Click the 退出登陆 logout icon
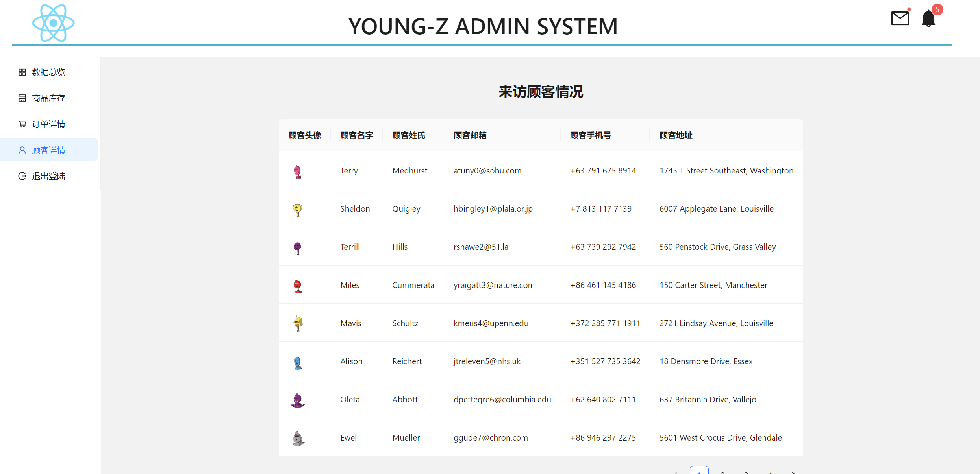This screenshot has width=980, height=474. click(22, 176)
